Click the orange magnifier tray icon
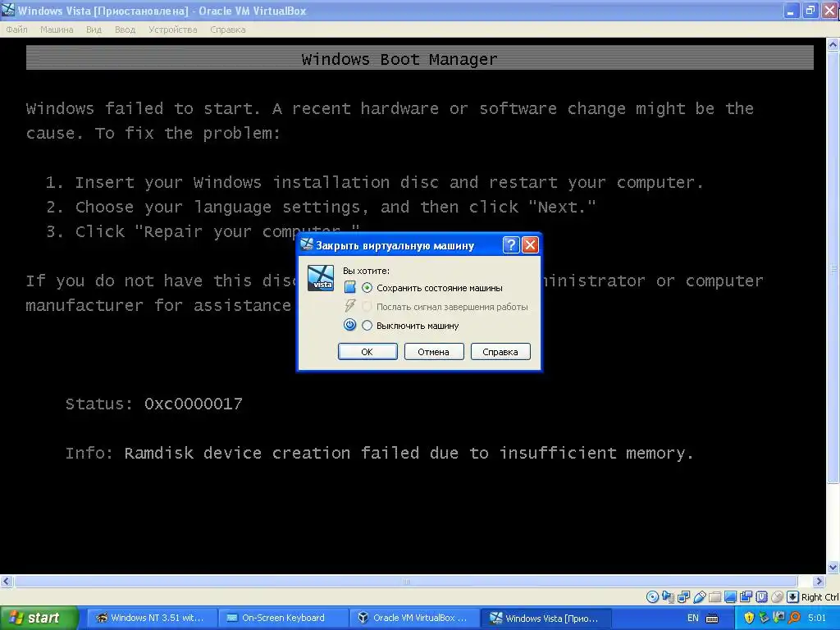 point(794,618)
